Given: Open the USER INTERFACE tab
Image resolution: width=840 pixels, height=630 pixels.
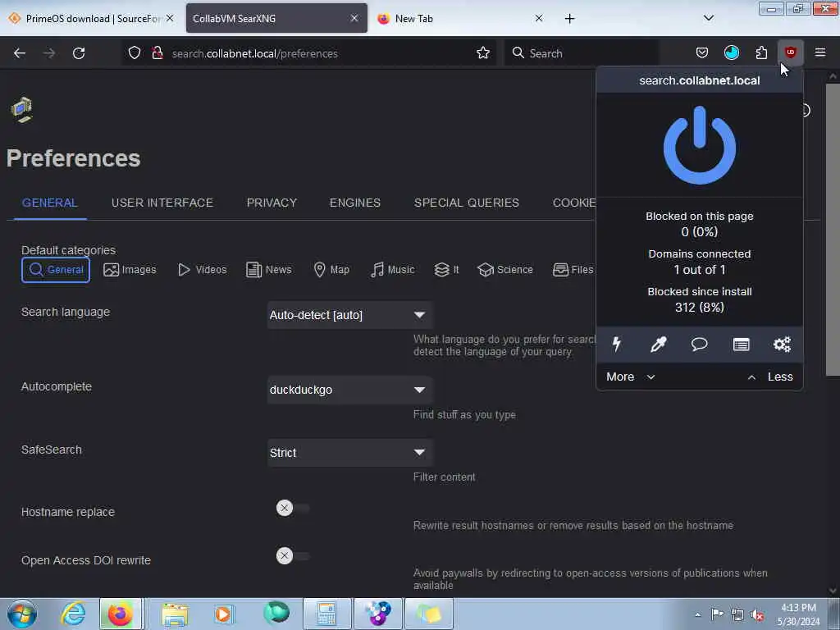Looking at the screenshot, I should click(162, 203).
